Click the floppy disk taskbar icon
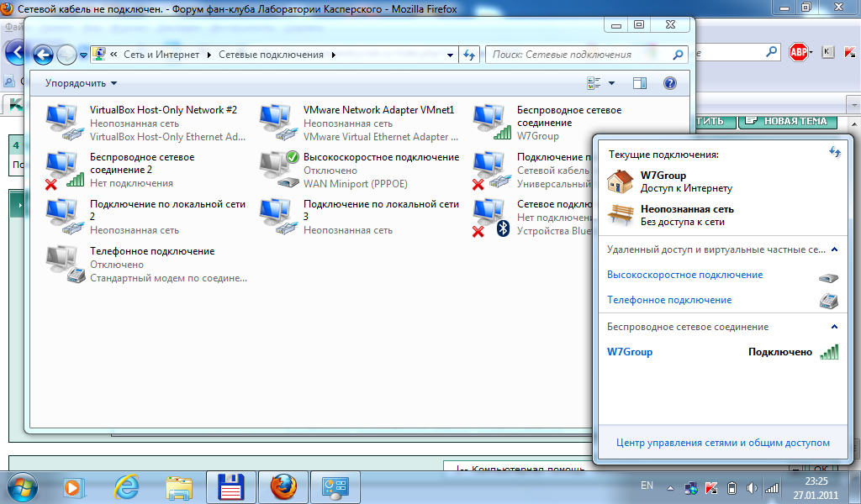The height and width of the screenshot is (504, 861). click(x=231, y=487)
